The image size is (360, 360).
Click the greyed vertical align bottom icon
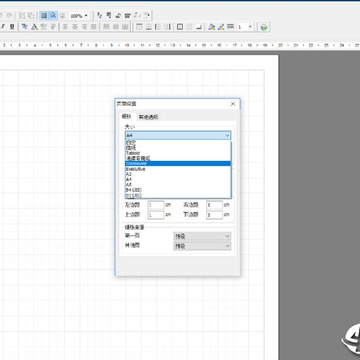[125, 27]
